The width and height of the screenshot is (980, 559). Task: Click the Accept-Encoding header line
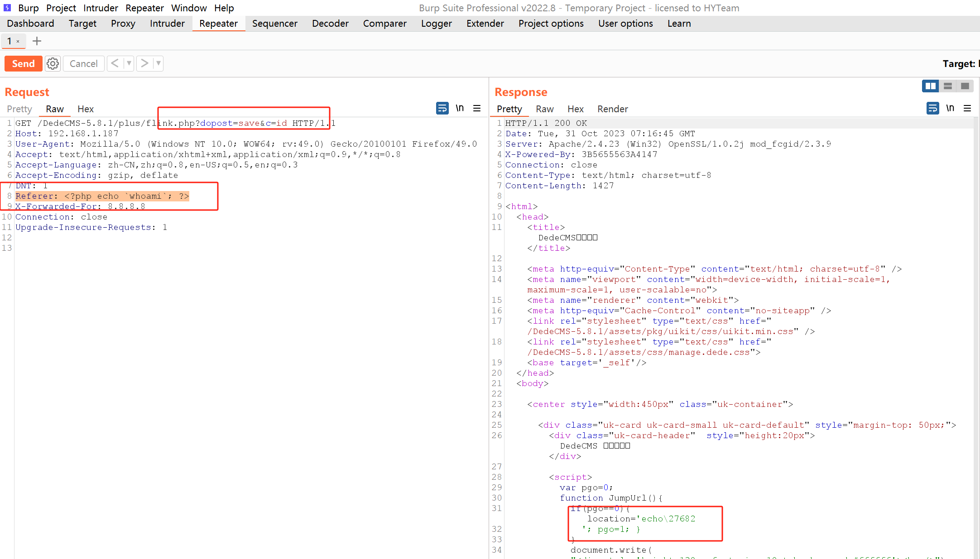click(x=97, y=175)
